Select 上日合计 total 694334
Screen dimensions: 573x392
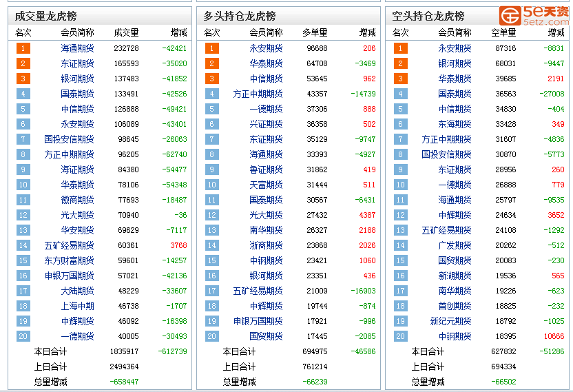[503, 367]
